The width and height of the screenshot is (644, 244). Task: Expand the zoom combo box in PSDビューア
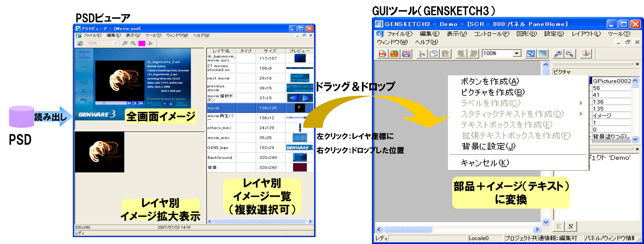pyautogui.click(x=116, y=43)
